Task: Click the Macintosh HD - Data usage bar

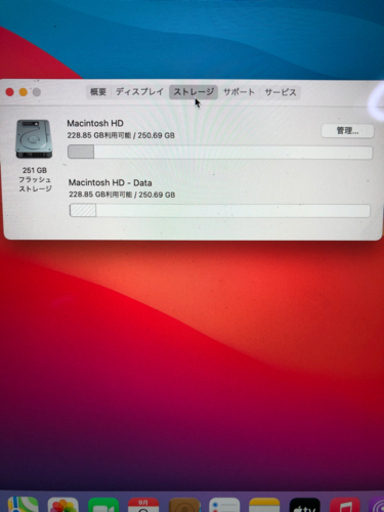Action: [220, 211]
